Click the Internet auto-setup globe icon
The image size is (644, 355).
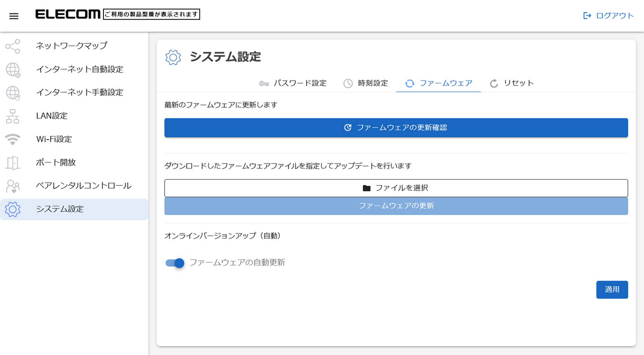click(13, 70)
